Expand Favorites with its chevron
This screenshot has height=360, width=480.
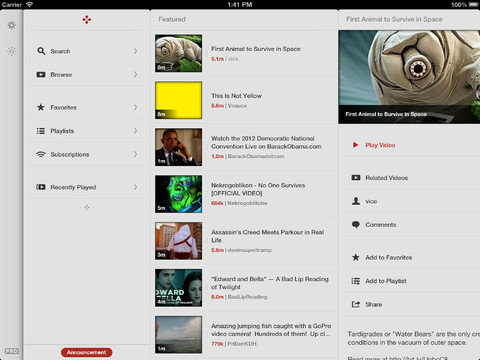[x=135, y=107]
